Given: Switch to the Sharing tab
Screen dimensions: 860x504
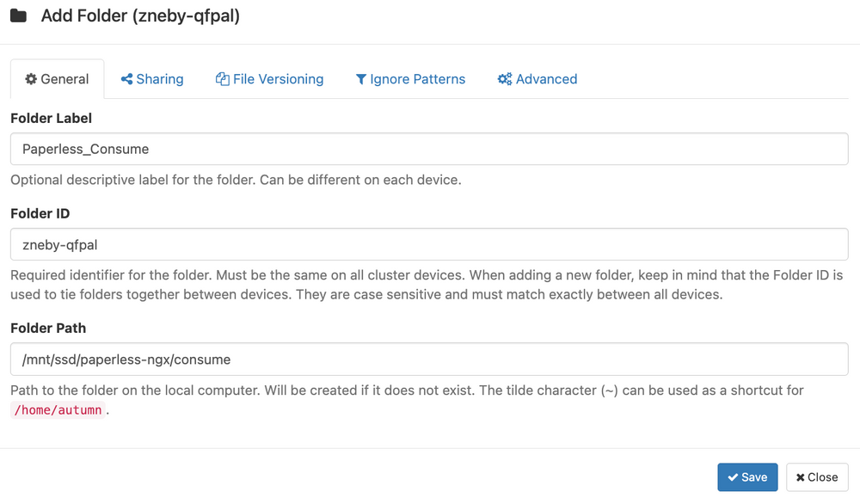Looking at the screenshot, I should coord(152,78).
